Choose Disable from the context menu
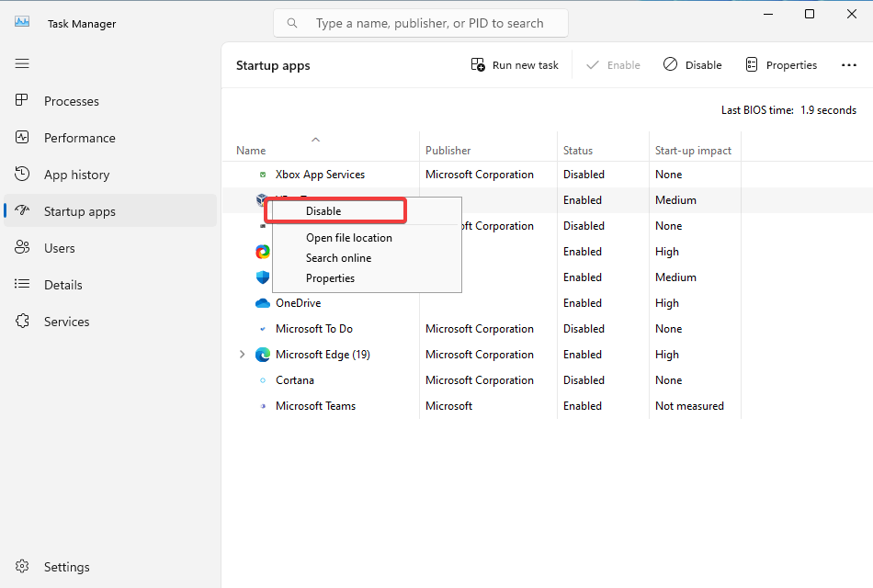Image resolution: width=873 pixels, height=588 pixels. (323, 211)
